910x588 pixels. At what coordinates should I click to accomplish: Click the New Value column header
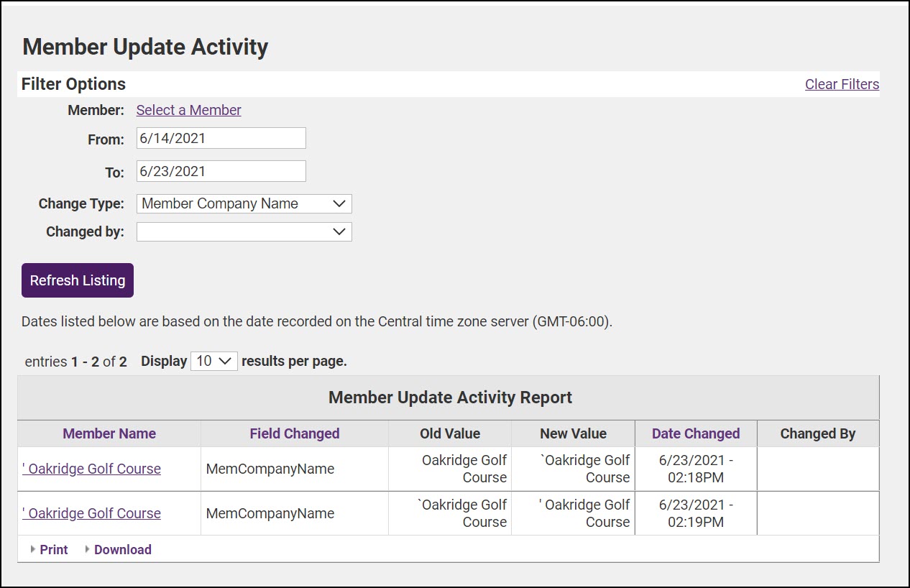pyautogui.click(x=573, y=433)
